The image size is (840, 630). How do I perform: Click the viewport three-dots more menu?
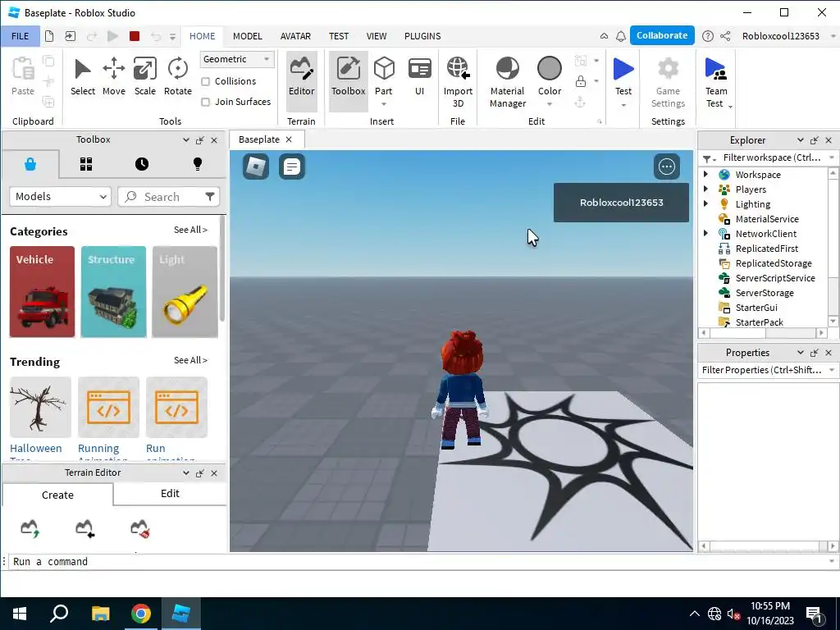point(666,167)
